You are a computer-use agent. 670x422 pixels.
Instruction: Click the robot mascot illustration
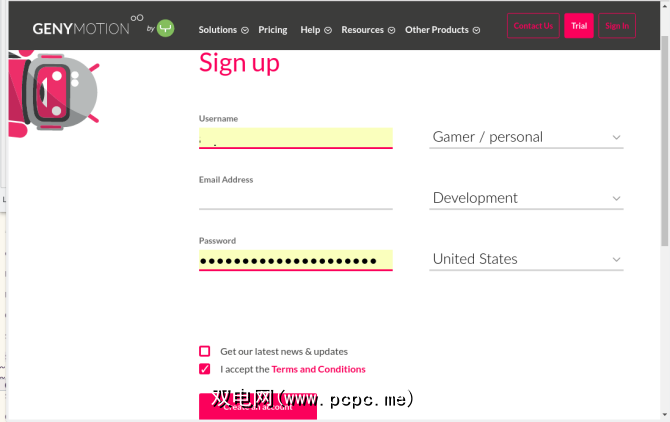pos(56,92)
